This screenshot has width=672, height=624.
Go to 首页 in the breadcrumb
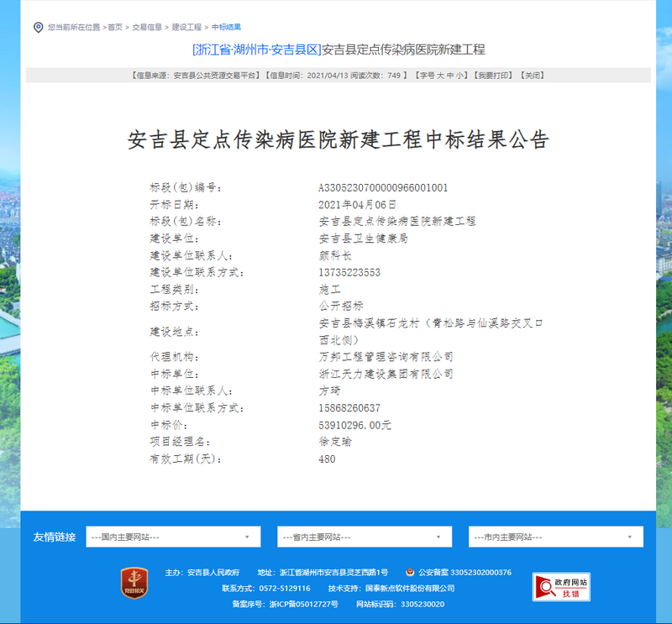click(114, 28)
